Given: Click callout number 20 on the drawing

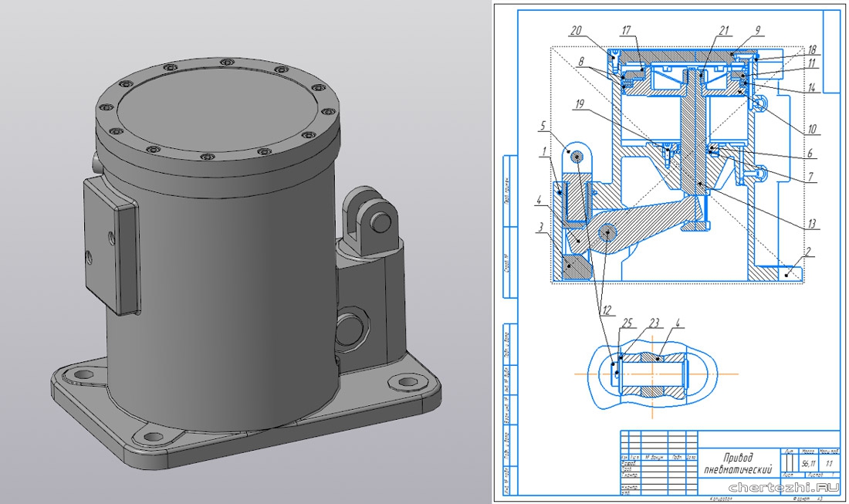Looking at the screenshot, I should tap(576, 31).
